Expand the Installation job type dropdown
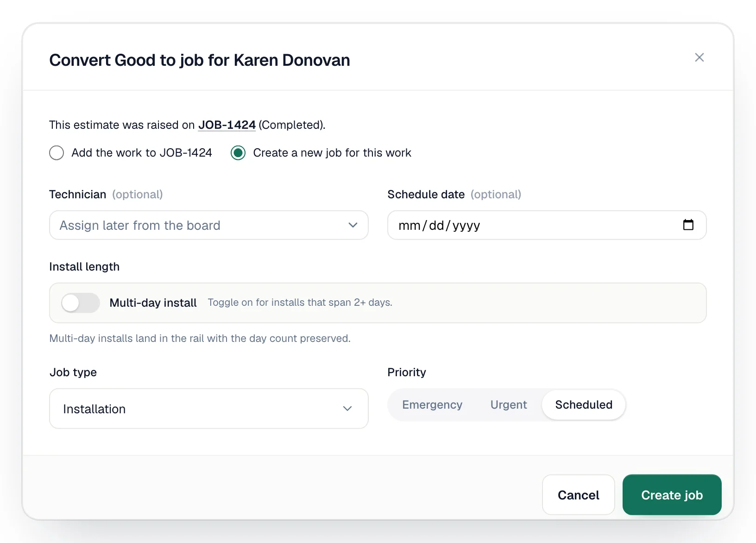This screenshot has height=543, width=756. click(209, 409)
